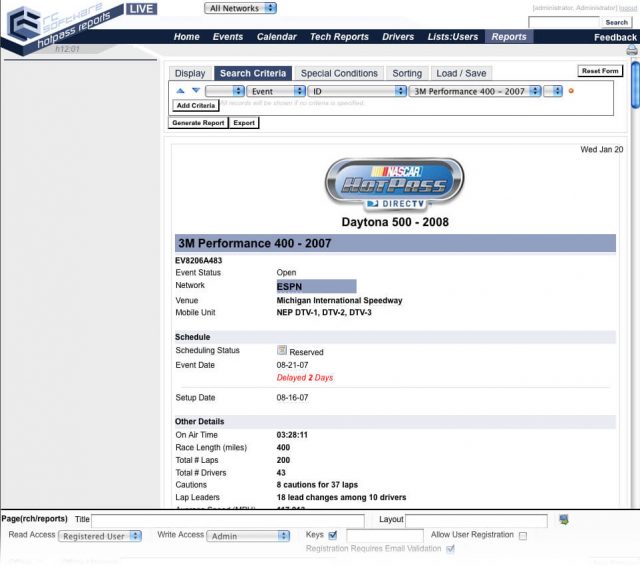Click the Keys text input field
Screen dimensions: 640x566
(x=385, y=535)
